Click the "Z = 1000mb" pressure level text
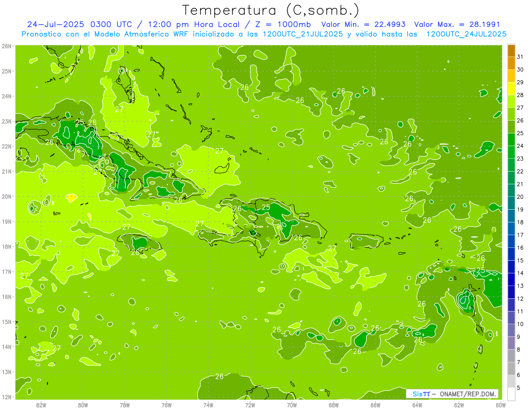The width and height of the screenshot is (532, 411). coord(283,24)
